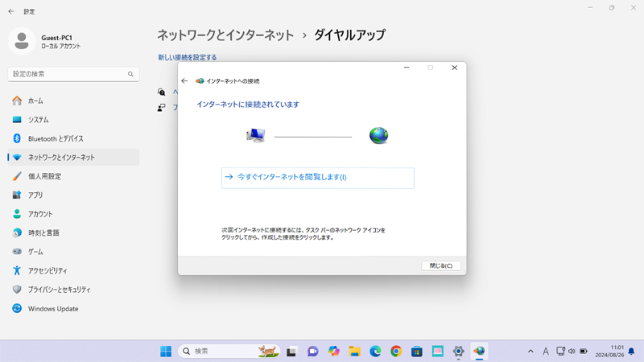Open 時刻と言語 in the sidebar
The height and width of the screenshot is (362, 644).
point(73,232)
